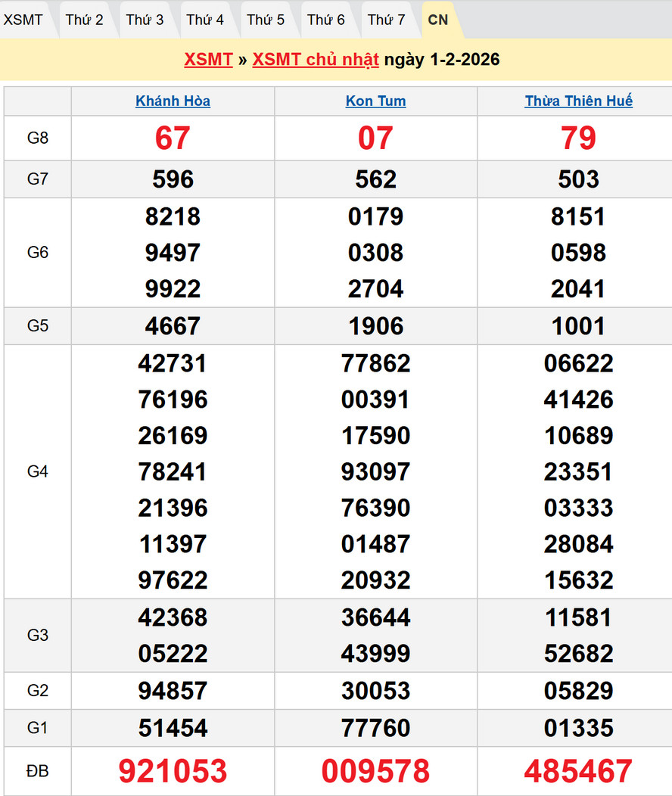Switch to the Thứ 6 tab
Viewport: 672px width, 796px height.
326,20
